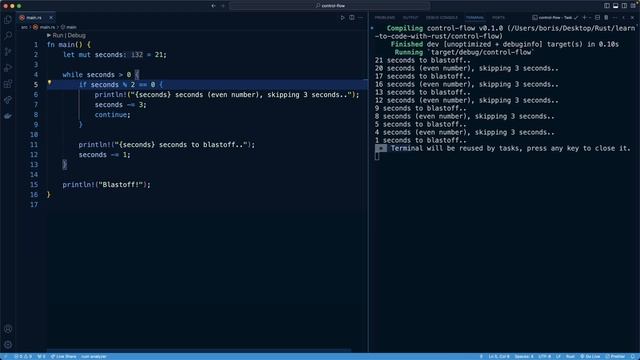Toggle the panel layout visibility
This screenshot has height=360, width=640.
[x=616, y=6]
